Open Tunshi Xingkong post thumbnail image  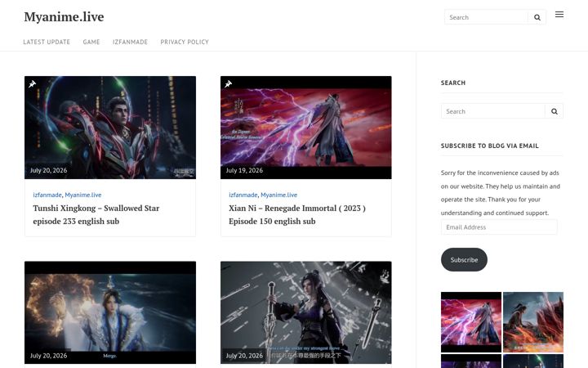tap(110, 128)
